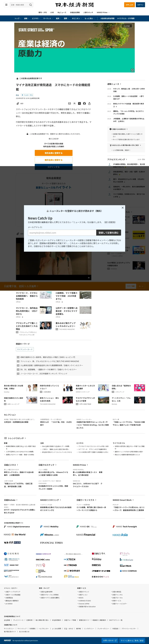149x644 pixels.
Task: Select 日経会社情報 in the top menu
Action: 75,12
